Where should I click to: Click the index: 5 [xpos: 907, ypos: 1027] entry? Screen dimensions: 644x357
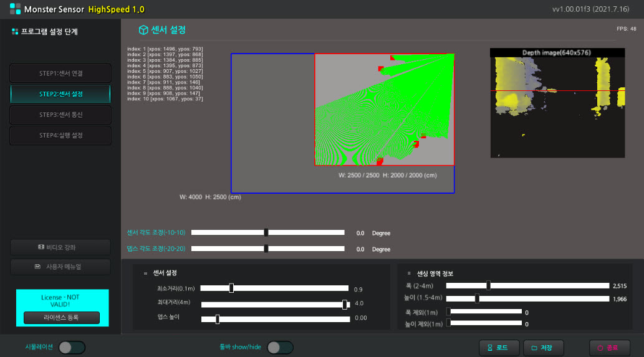pyautogui.click(x=165, y=71)
